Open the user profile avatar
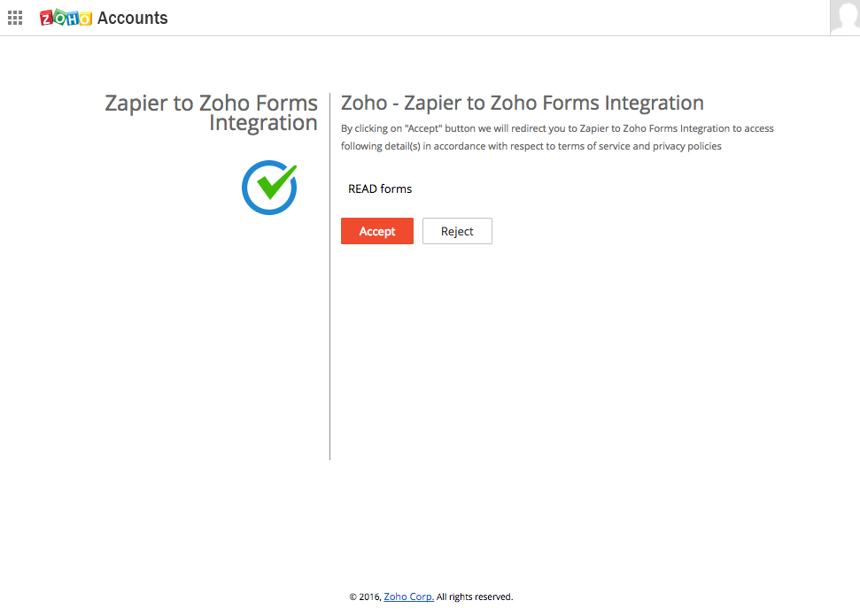The width and height of the screenshot is (860, 616). [x=845, y=18]
